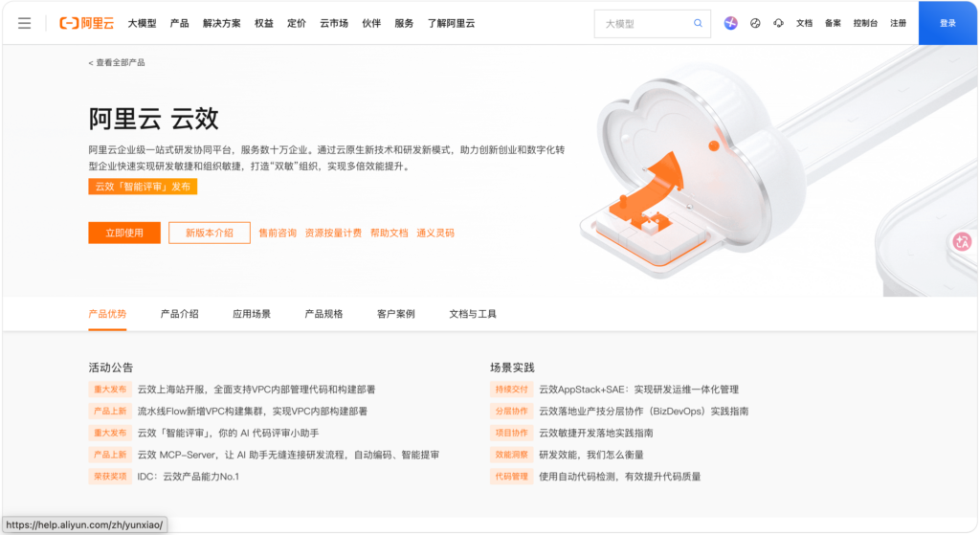
Task: Click the customer service headset icon
Action: (x=778, y=23)
